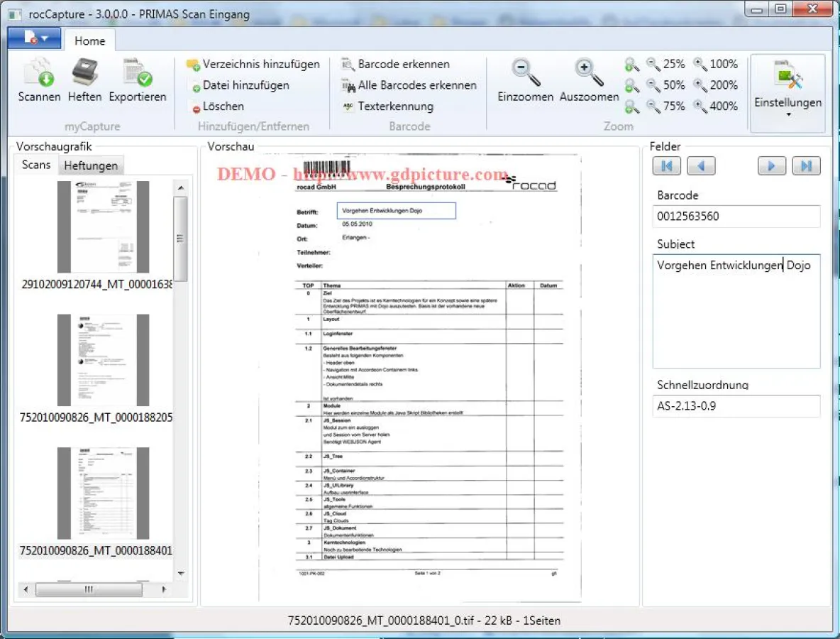Go to next record in Felder panel

pos(771,165)
